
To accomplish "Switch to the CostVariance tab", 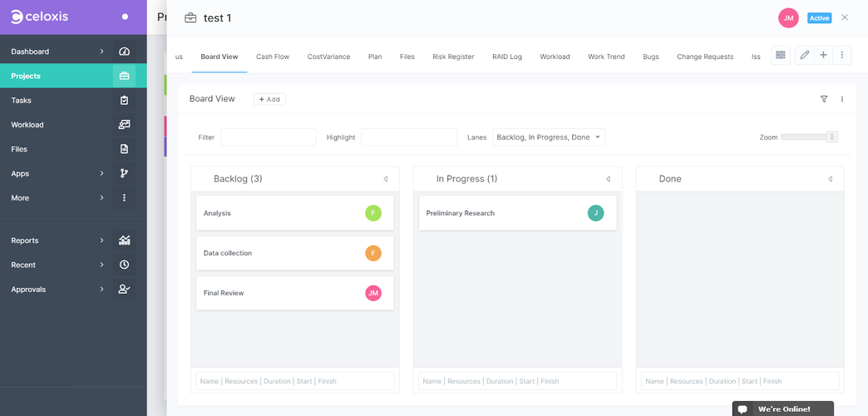I will (x=328, y=57).
